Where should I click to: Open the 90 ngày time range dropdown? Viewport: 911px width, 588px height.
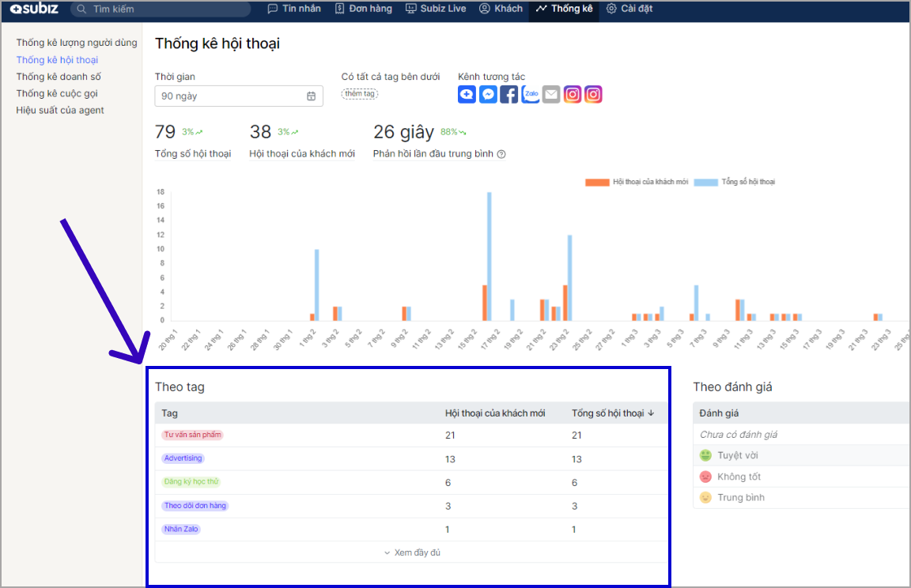click(229, 96)
